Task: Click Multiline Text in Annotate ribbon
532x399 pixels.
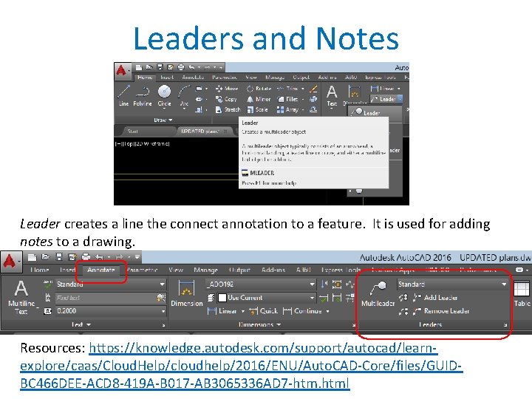Action: [21, 297]
